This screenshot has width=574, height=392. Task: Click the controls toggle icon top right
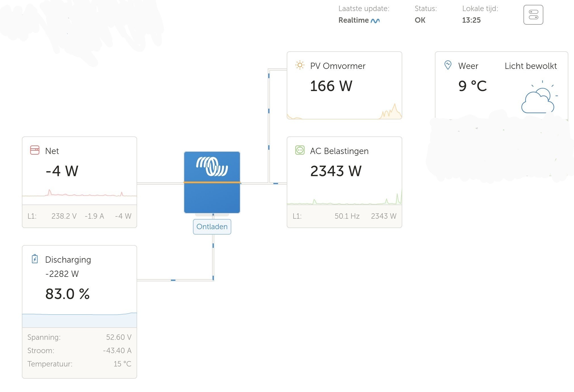[533, 15]
